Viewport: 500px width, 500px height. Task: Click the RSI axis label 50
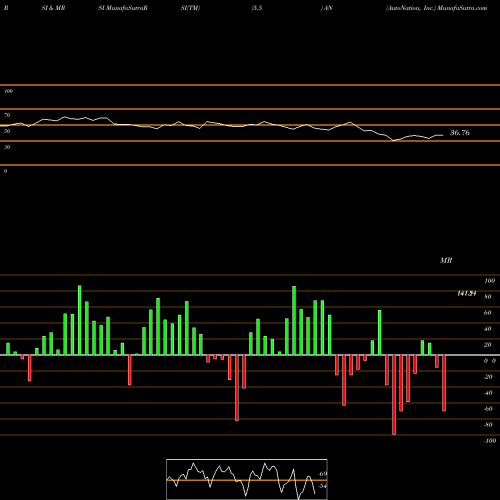(x=7, y=131)
